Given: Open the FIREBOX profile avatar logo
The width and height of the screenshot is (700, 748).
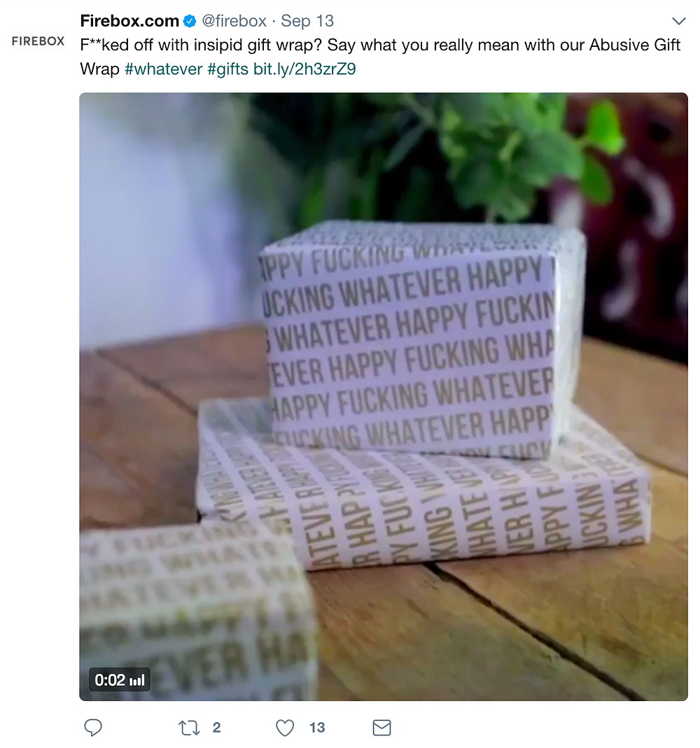Looking at the screenshot, I should pyautogui.click(x=38, y=41).
